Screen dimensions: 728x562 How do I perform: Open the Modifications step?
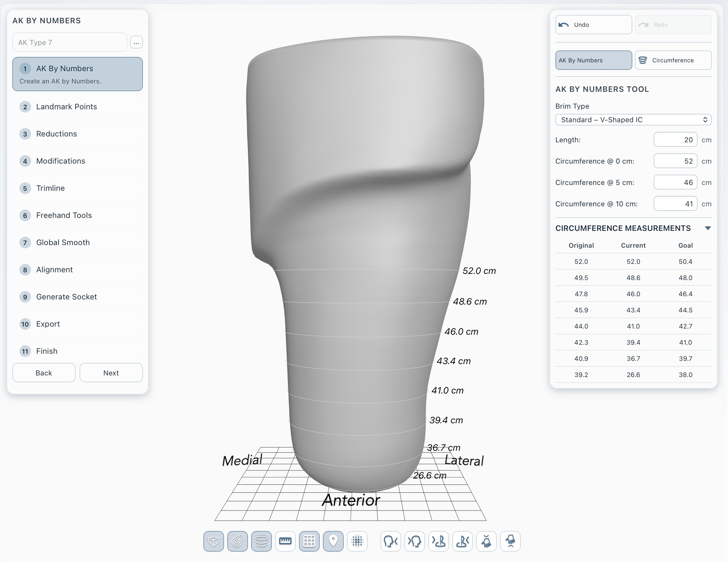coord(77,161)
